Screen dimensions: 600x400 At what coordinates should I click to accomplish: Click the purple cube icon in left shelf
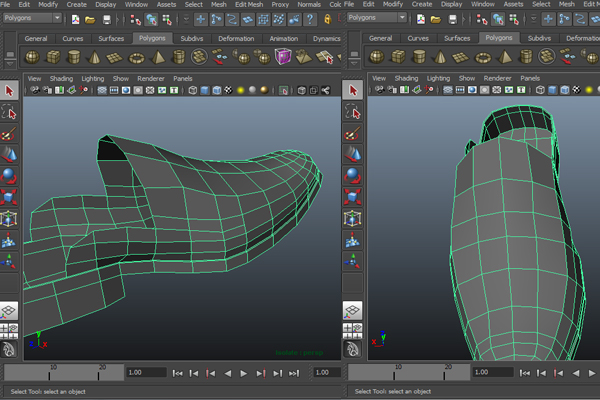click(x=282, y=57)
